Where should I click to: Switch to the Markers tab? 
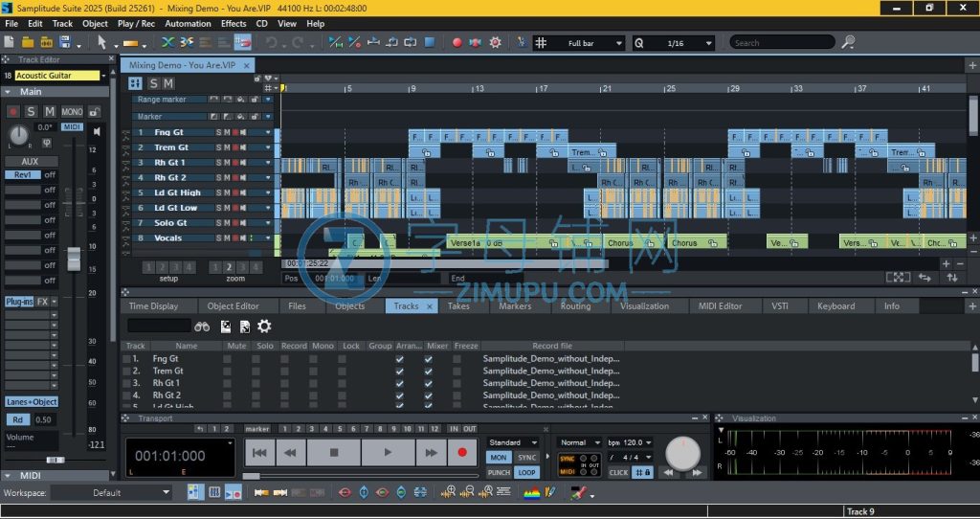[515, 306]
